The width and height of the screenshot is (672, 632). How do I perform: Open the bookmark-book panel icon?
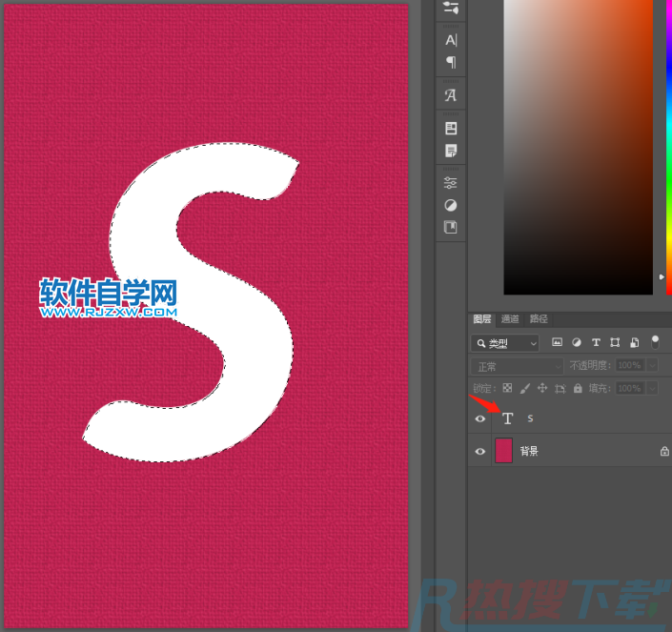pos(451,228)
